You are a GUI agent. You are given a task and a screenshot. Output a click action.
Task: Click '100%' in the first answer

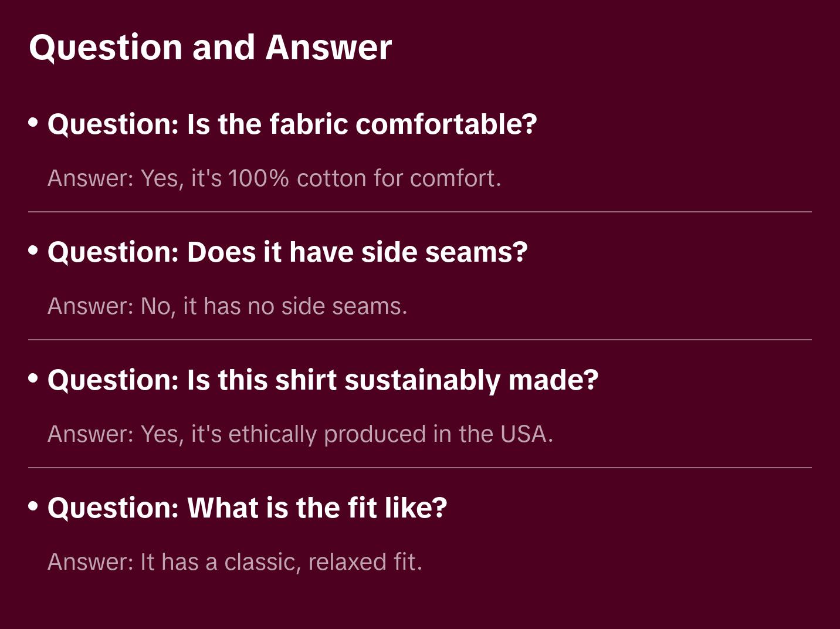259,178
